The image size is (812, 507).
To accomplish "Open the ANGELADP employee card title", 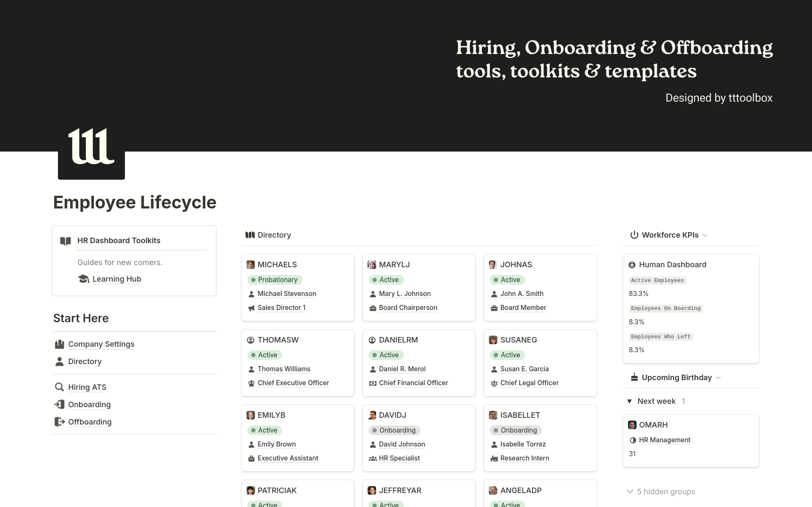I will click(x=521, y=491).
